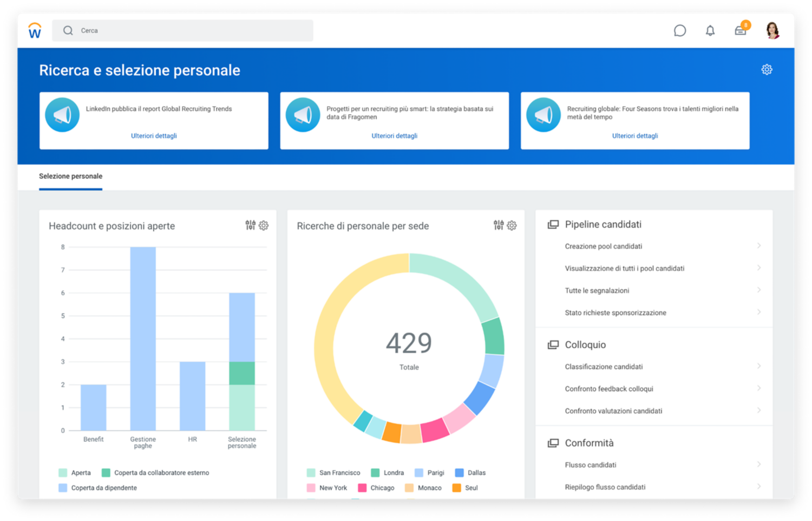The image size is (812, 521).
Task: Click green segment of Selezione personale bar
Action: 242,373
